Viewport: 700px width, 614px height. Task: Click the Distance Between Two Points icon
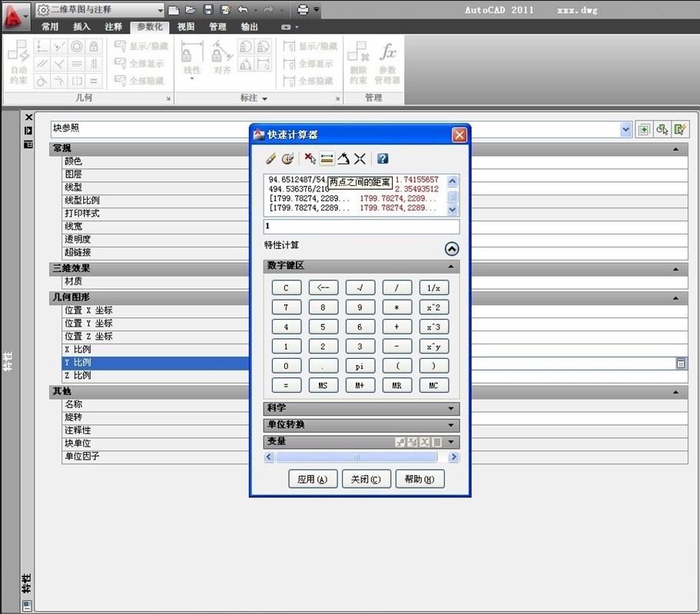[x=327, y=158]
